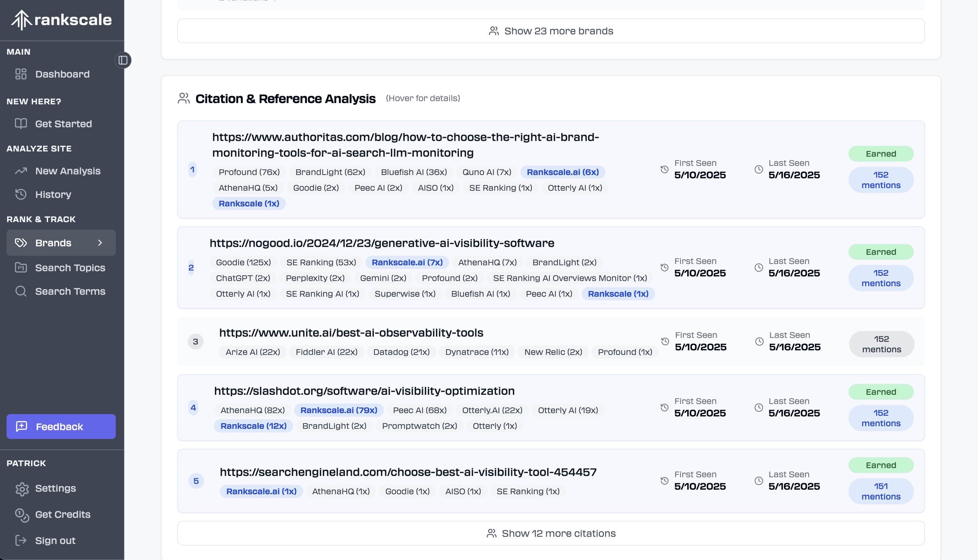Click the History clock icon

[21, 194]
